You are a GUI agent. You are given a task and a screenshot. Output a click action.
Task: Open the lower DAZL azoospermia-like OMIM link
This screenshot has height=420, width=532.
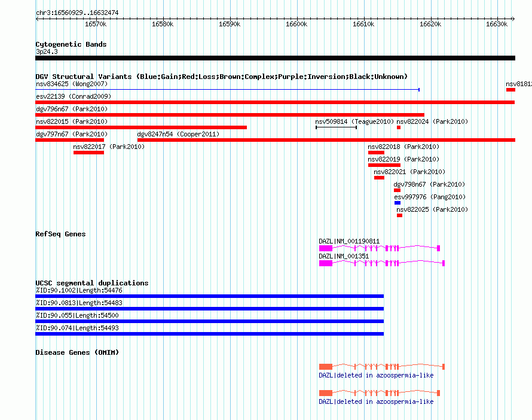coord(376,401)
